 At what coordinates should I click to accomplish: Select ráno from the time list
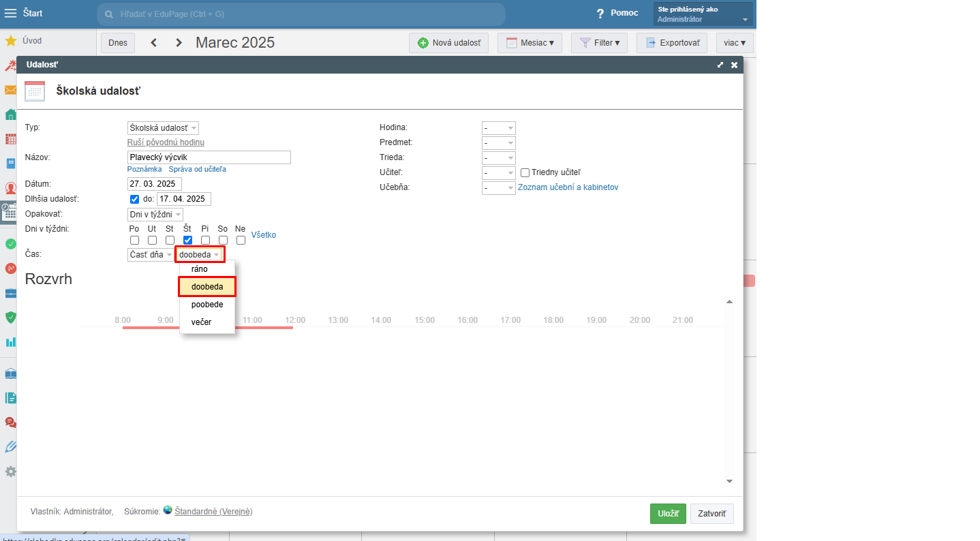207,269
